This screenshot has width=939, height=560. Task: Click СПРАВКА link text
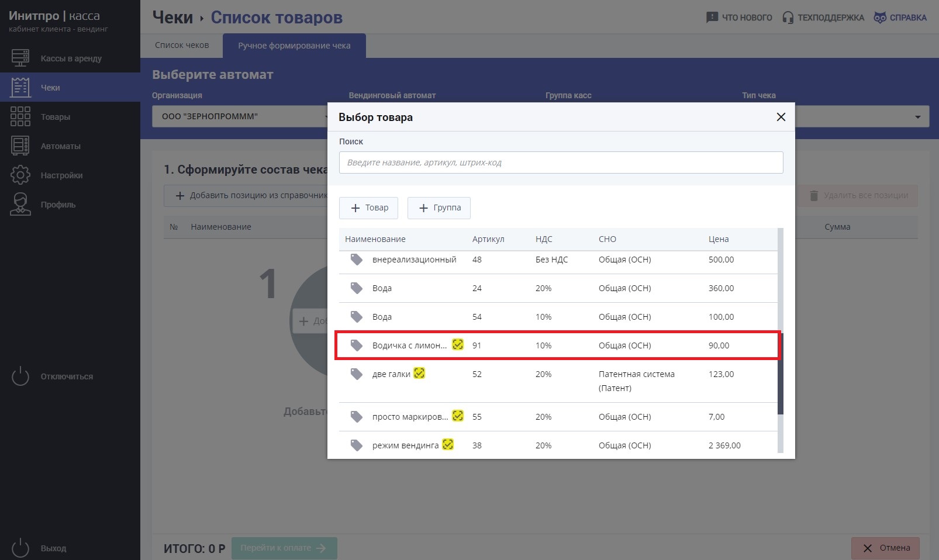coord(908,18)
